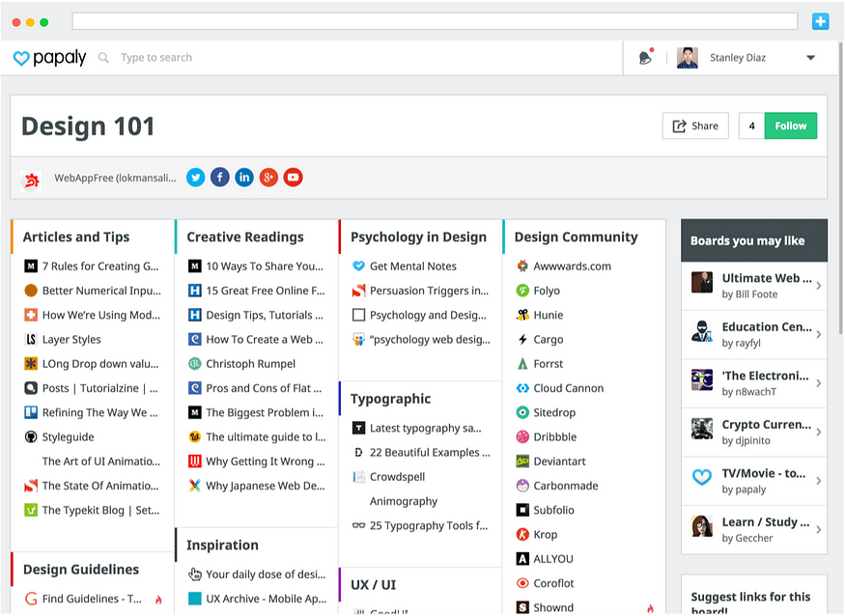Click the blue plus icon in browser bar

pos(820,21)
